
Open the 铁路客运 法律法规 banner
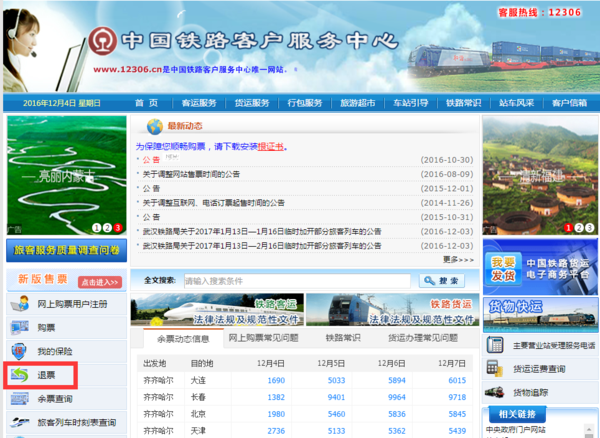(x=217, y=310)
